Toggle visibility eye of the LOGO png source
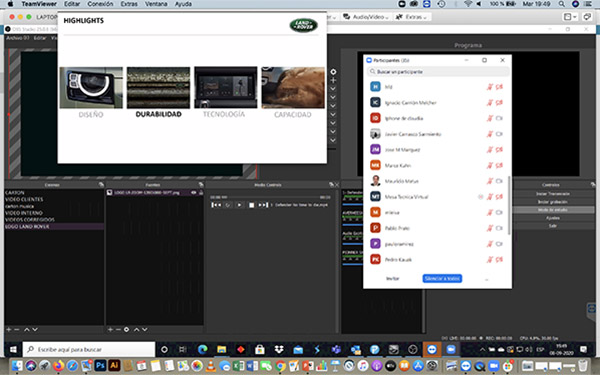 pyautogui.click(x=194, y=192)
